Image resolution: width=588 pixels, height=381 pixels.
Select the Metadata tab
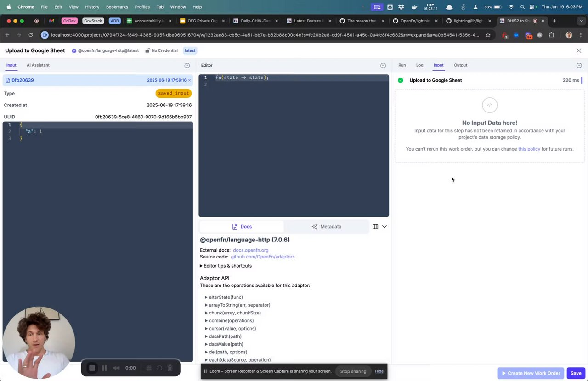pyautogui.click(x=327, y=227)
